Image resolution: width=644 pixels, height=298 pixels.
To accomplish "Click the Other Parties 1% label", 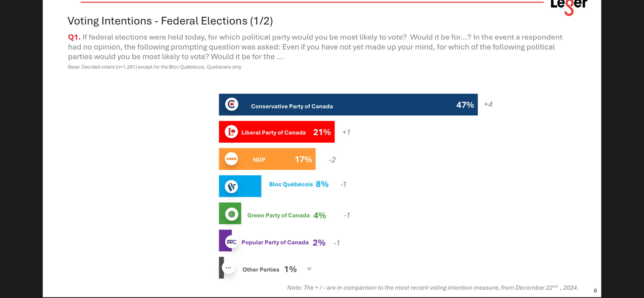I will coord(270,269).
